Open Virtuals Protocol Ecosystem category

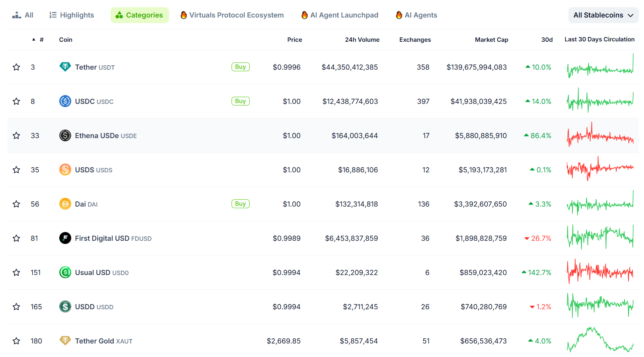click(x=232, y=15)
